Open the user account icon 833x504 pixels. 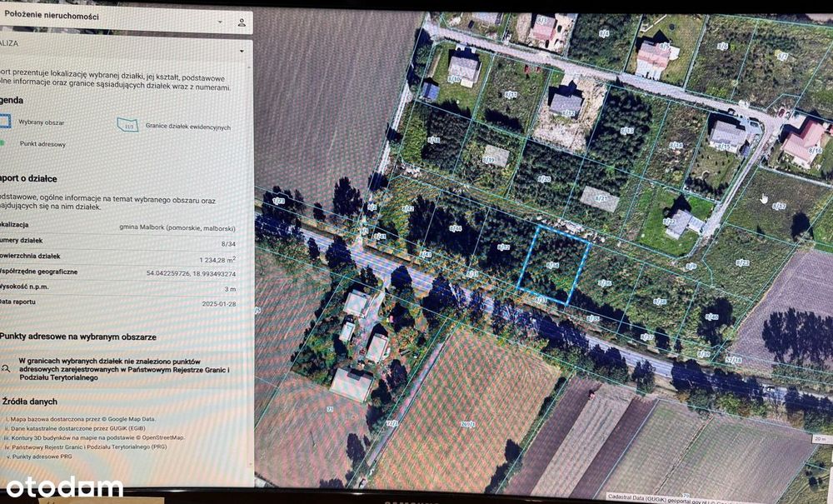click(x=242, y=22)
